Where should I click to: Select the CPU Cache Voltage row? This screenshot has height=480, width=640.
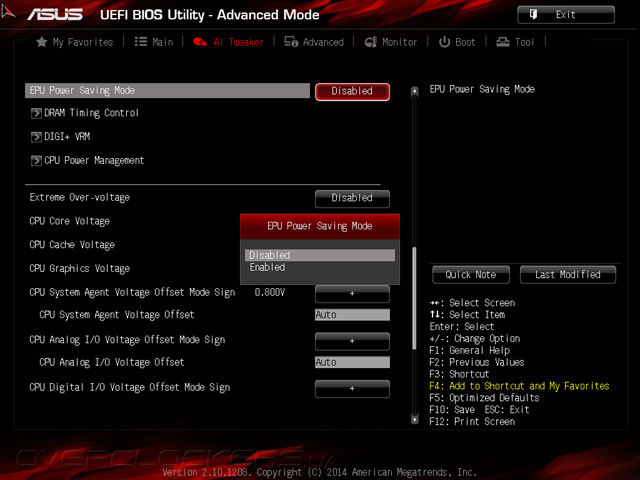pyautogui.click(x=72, y=245)
